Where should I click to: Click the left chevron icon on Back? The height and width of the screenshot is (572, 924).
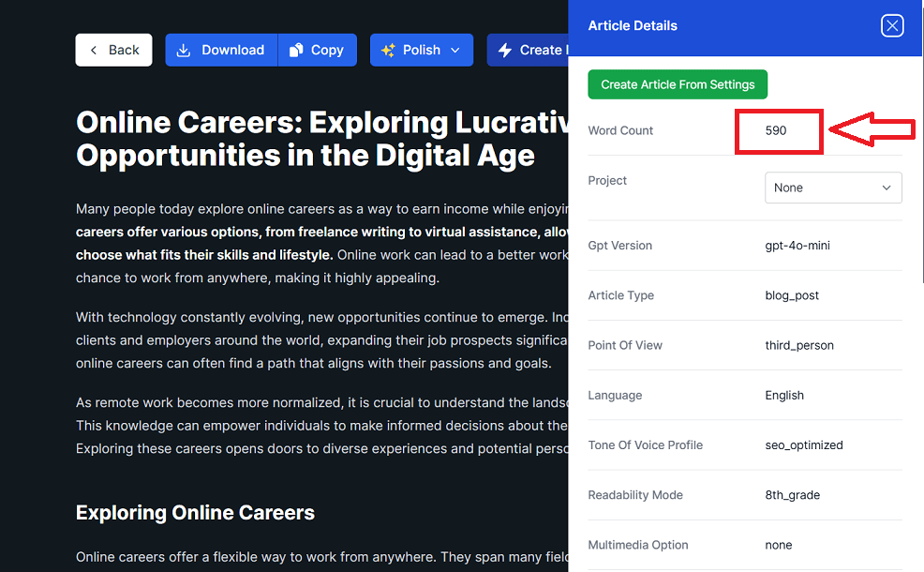pyautogui.click(x=94, y=51)
